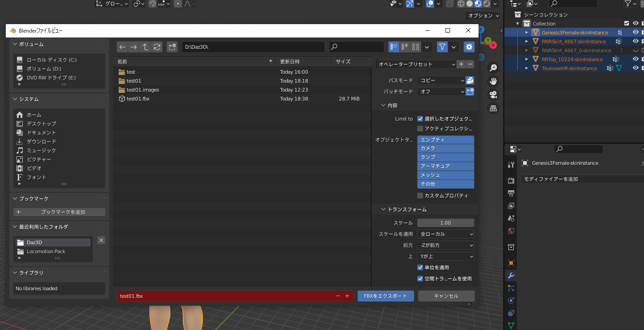The width and height of the screenshot is (644, 330).
Task: Refresh the file list
Action: click(x=157, y=47)
